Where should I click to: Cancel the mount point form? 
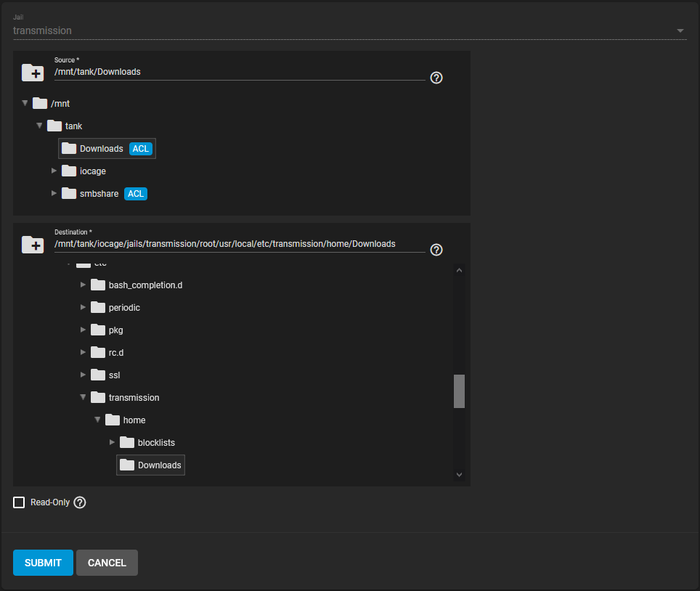[107, 563]
